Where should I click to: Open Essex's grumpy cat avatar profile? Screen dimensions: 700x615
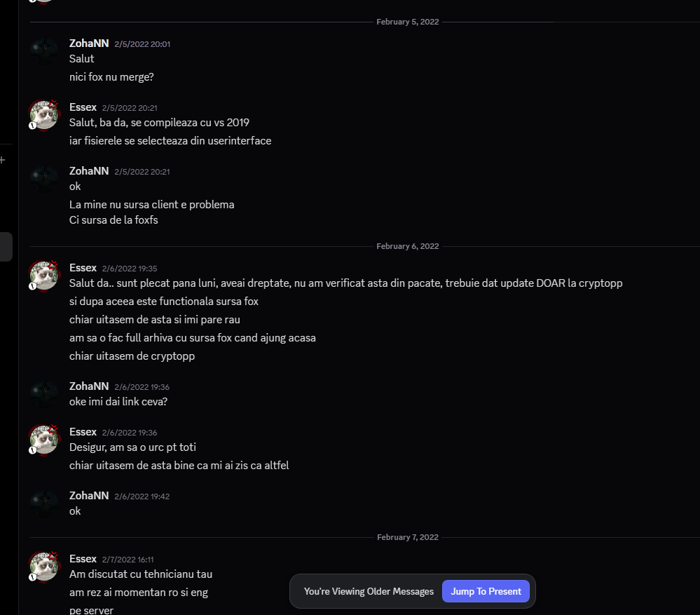(43, 114)
